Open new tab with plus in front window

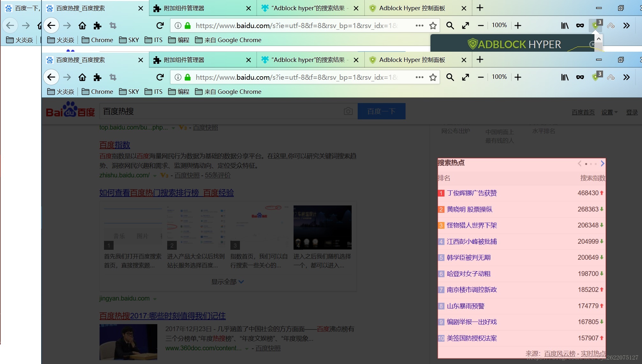click(480, 60)
